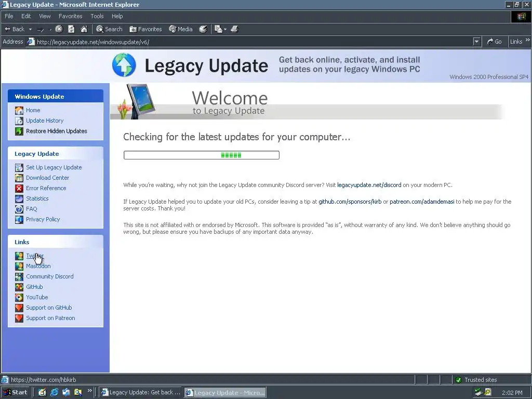Open the Favorites menu
This screenshot has width=532, height=399.
(x=70, y=16)
